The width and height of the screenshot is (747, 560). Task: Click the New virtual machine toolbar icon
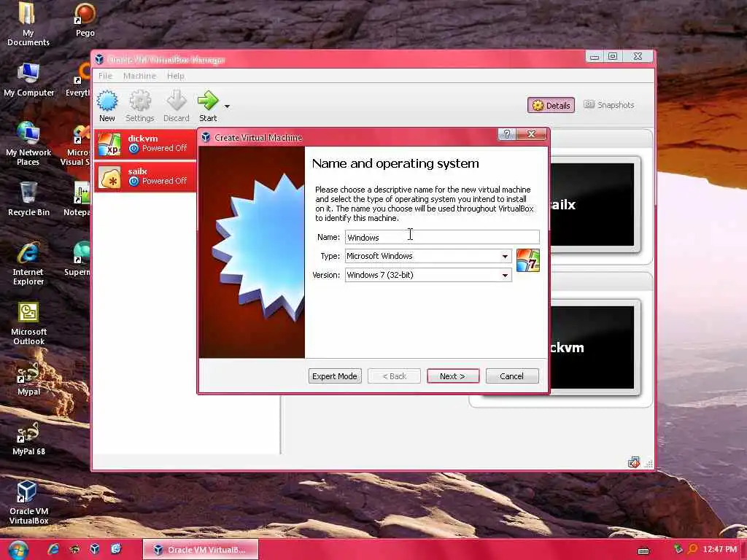(x=107, y=106)
